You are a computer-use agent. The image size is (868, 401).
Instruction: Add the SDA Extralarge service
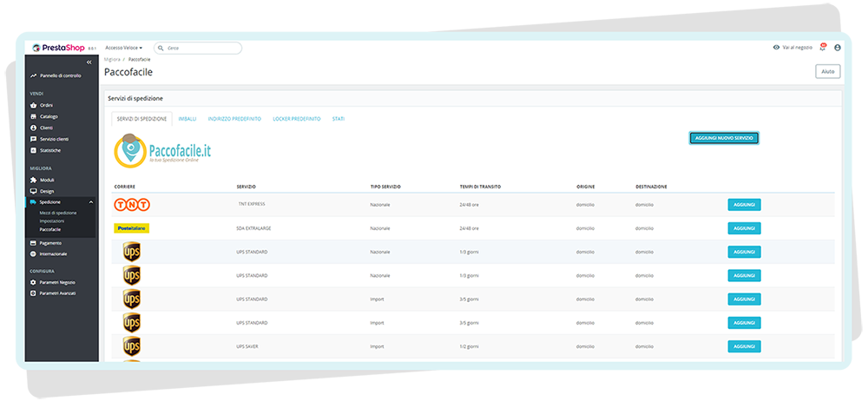point(744,228)
